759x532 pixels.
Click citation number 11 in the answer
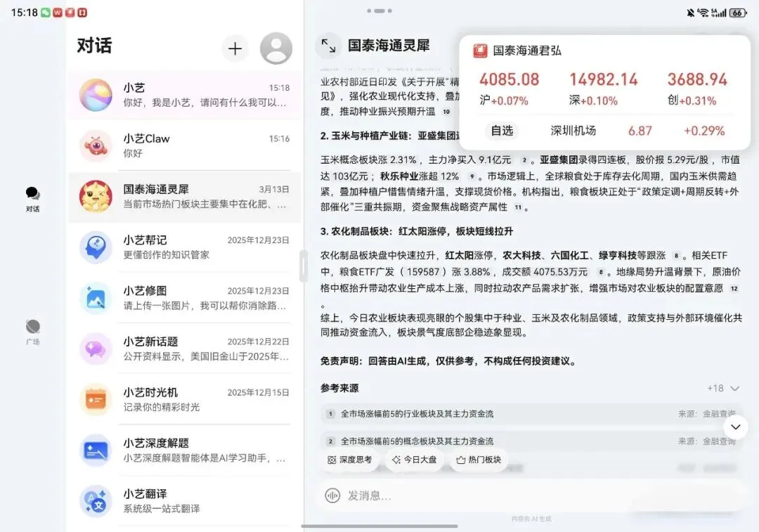[518, 207]
